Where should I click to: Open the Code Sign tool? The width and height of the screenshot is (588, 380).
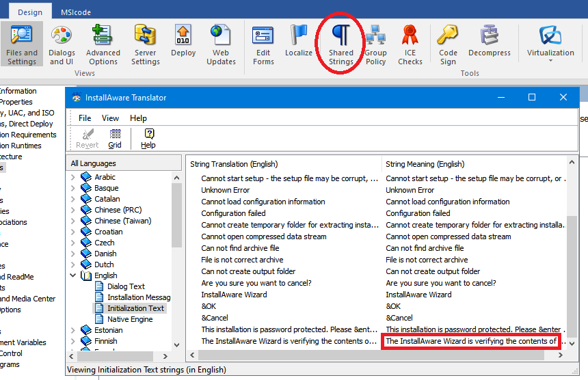point(448,44)
